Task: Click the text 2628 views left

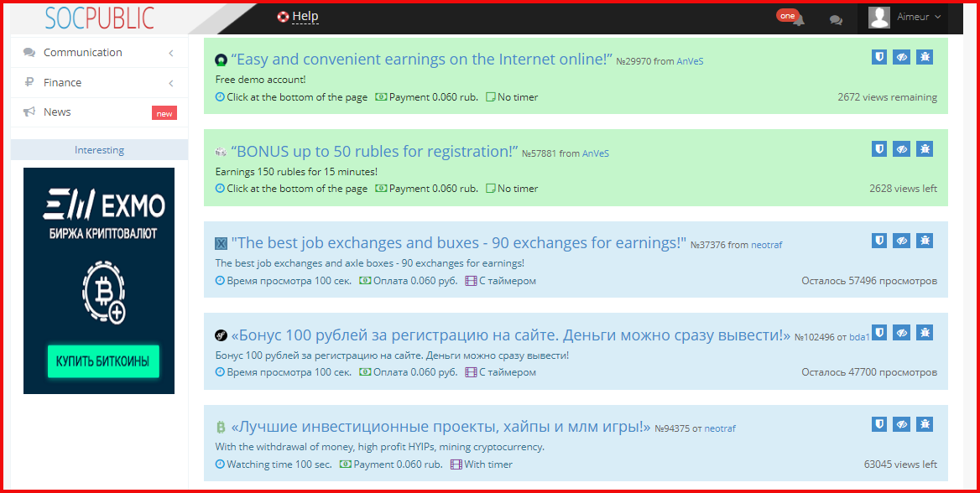Action: pyautogui.click(x=903, y=189)
